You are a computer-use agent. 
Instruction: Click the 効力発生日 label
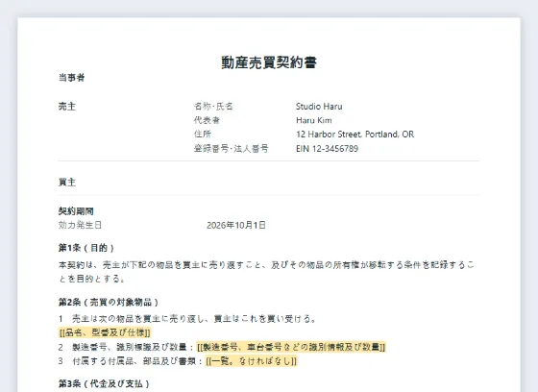[x=80, y=225]
